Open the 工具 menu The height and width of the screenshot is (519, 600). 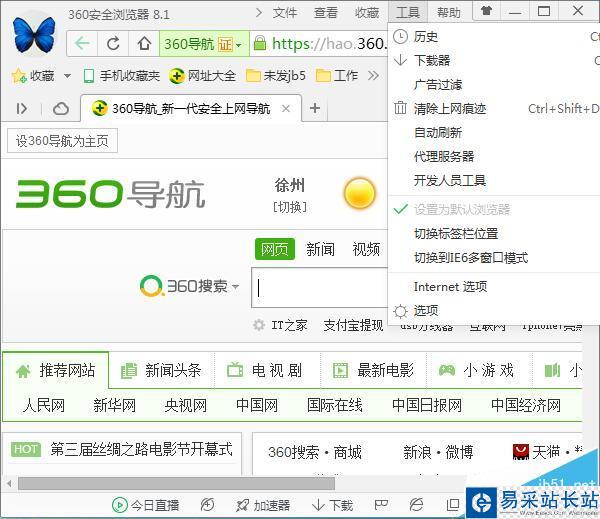[x=408, y=13]
